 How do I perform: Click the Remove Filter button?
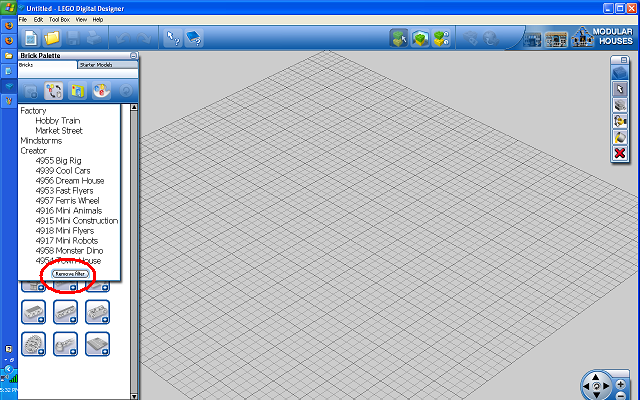point(70,274)
